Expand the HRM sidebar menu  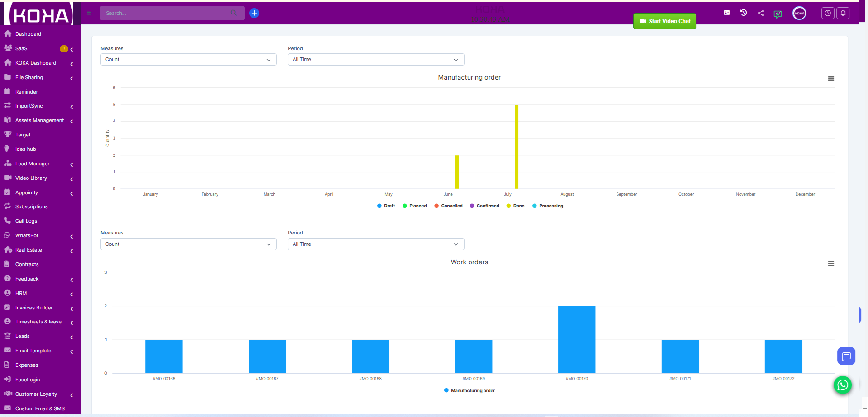21,293
